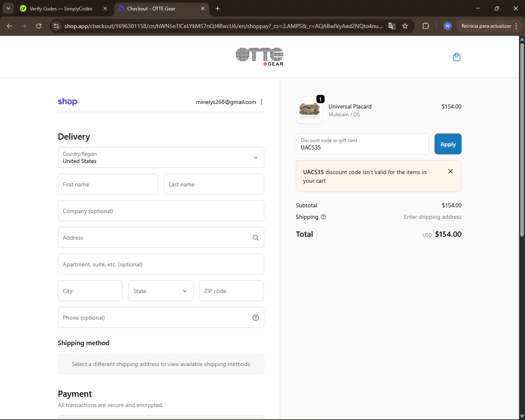Image resolution: width=525 pixels, height=420 pixels.
Task: Focus the ZIP code field
Action: pos(231,291)
